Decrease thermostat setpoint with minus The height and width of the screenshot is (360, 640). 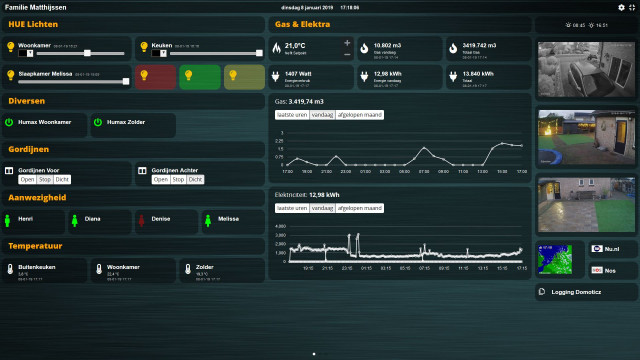(x=347, y=54)
